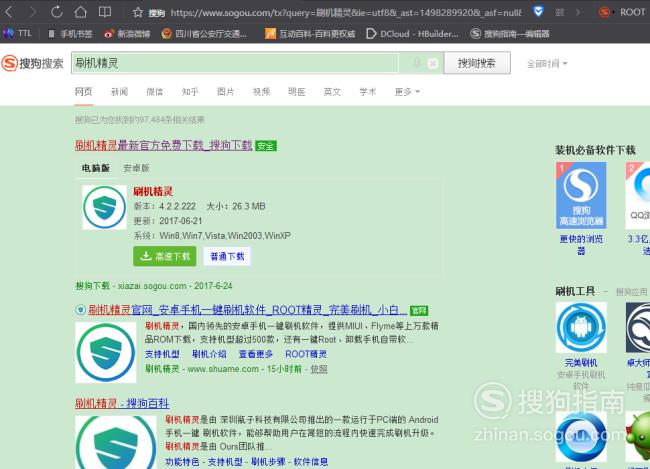This screenshot has height=469, width=650.
Task: Open the 快照 cached page link
Action: tap(319, 369)
